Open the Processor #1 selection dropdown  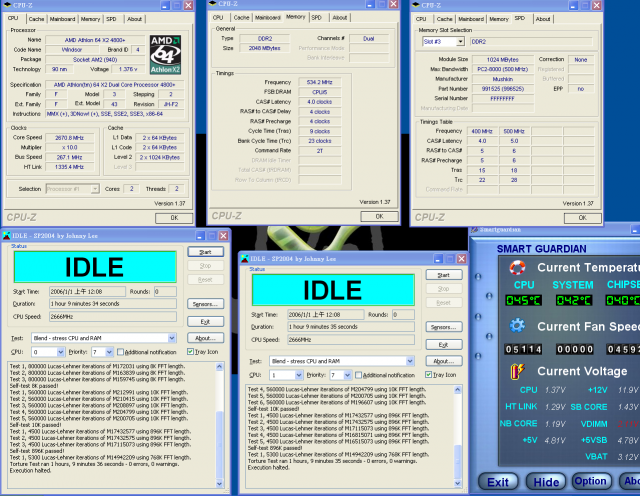point(95,189)
